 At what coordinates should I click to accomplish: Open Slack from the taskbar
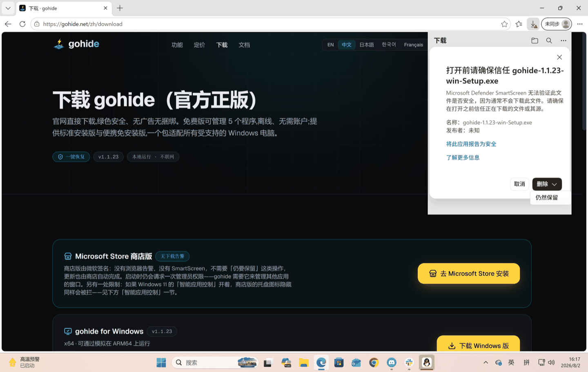pyautogui.click(x=409, y=363)
